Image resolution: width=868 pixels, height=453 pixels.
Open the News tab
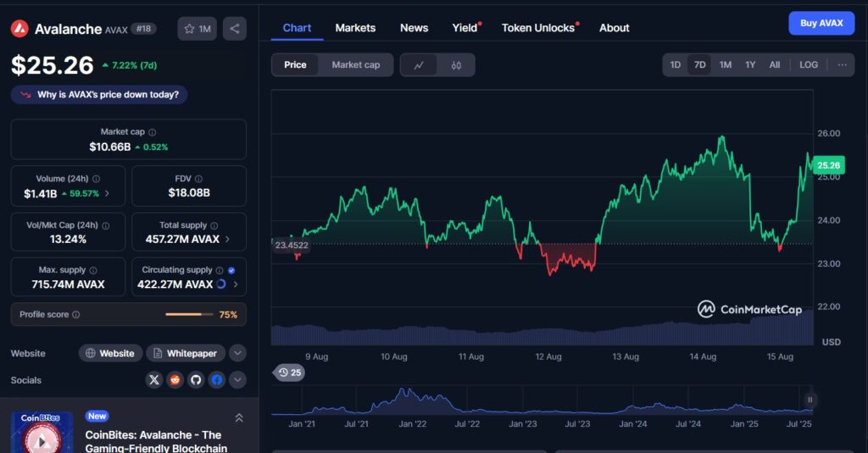(414, 28)
